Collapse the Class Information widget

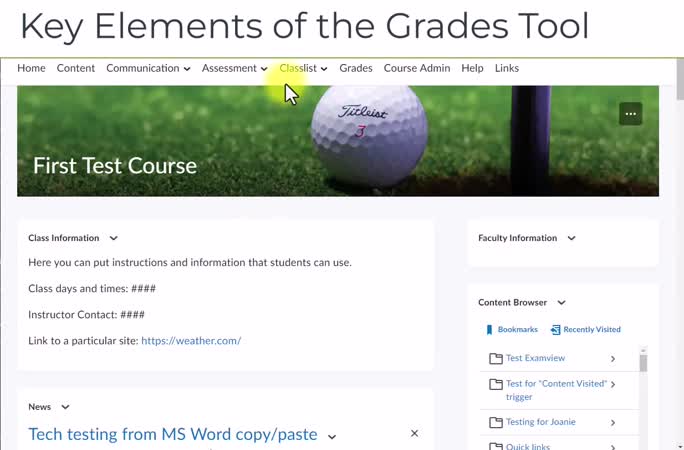(x=113, y=238)
